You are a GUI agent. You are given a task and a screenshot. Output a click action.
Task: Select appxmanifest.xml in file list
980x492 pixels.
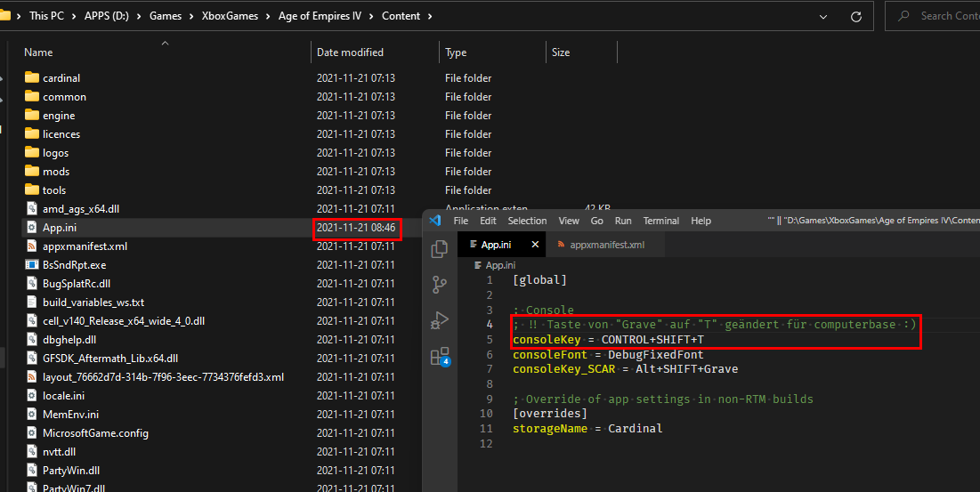coord(85,246)
